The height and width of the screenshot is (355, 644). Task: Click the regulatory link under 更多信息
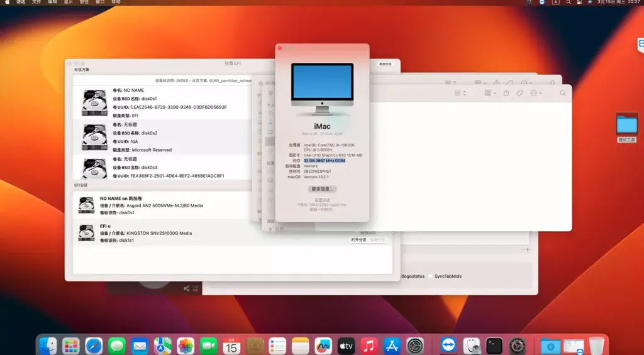322,200
